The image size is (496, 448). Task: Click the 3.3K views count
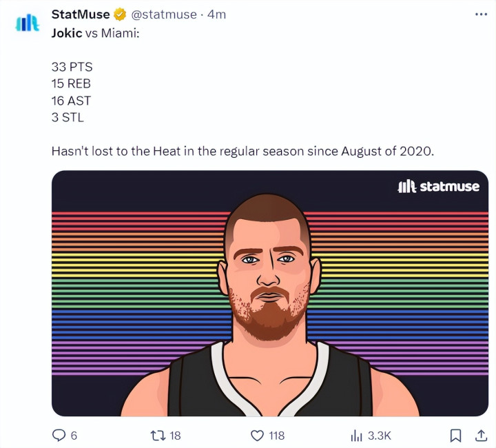click(380, 436)
